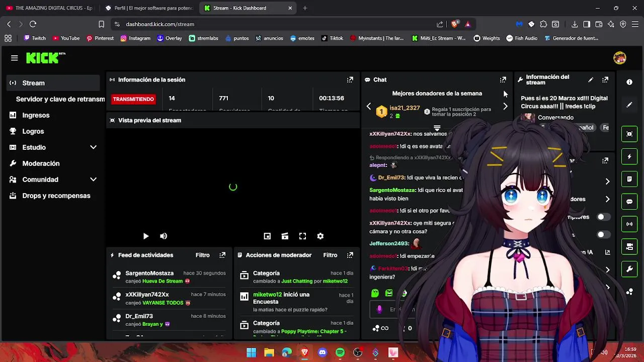Viewport: 644px width, 362px height.
Task: Switch to the Perfil browser tab
Action: (x=149, y=8)
